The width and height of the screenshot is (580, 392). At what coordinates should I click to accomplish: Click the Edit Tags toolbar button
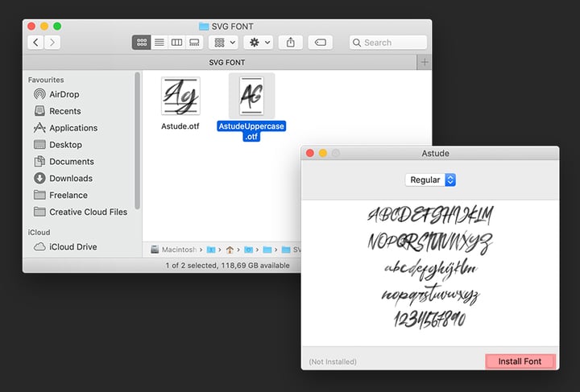[320, 43]
